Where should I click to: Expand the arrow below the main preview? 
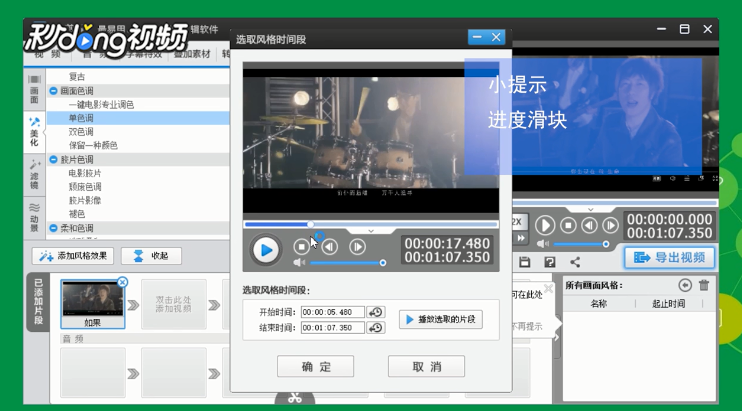(590, 210)
